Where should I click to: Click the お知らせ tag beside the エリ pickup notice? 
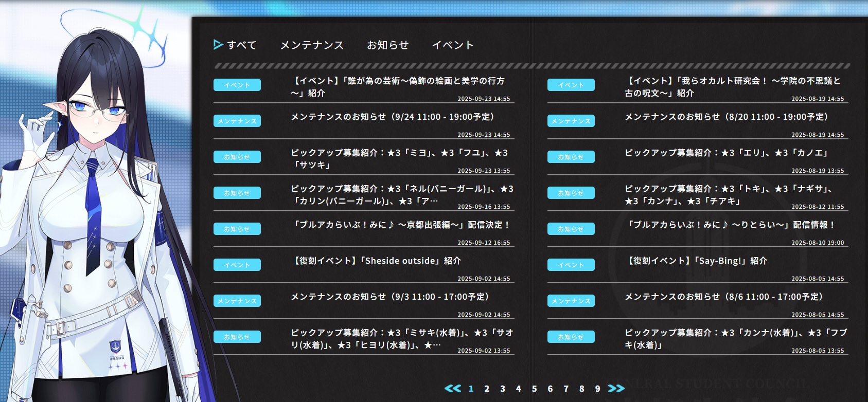tap(571, 157)
